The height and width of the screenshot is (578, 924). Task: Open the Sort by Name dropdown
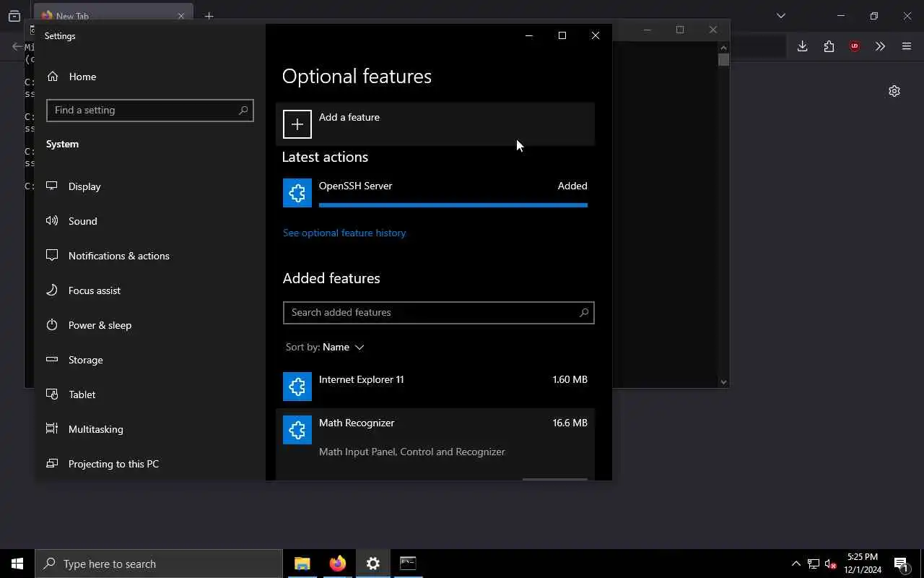pos(325,347)
